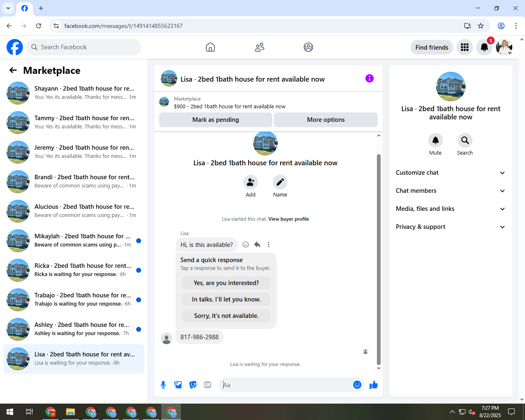This screenshot has width=525, height=420.
Task: Expand the Privacy & support section
Action: [x=451, y=227]
